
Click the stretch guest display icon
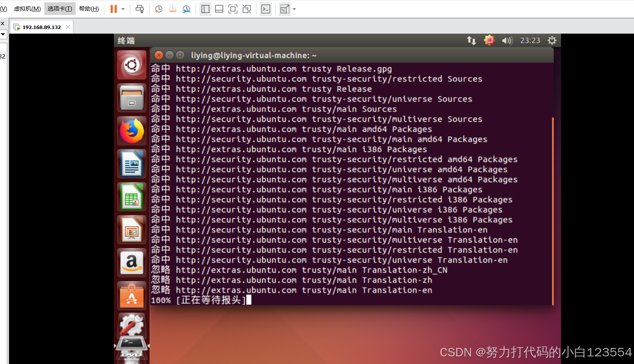coord(285,9)
